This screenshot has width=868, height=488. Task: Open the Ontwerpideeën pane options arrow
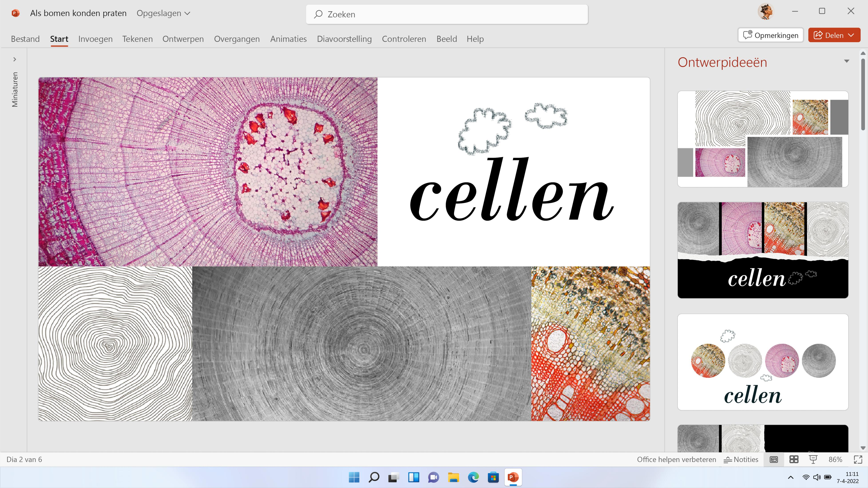(x=847, y=61)
